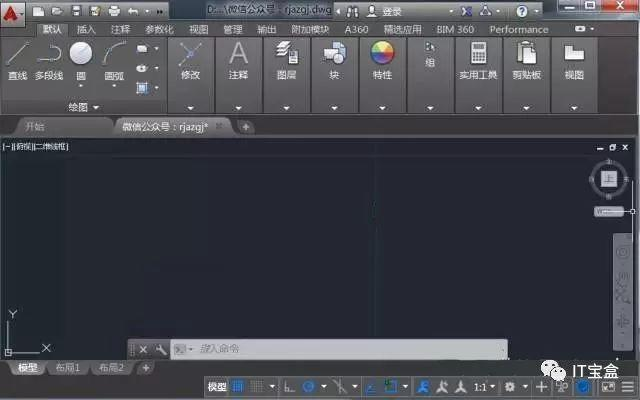Add a new layout with plus beside 布局2
This screenshot has width=640, height=400.
pyautogui.click(x=146, y=368)
